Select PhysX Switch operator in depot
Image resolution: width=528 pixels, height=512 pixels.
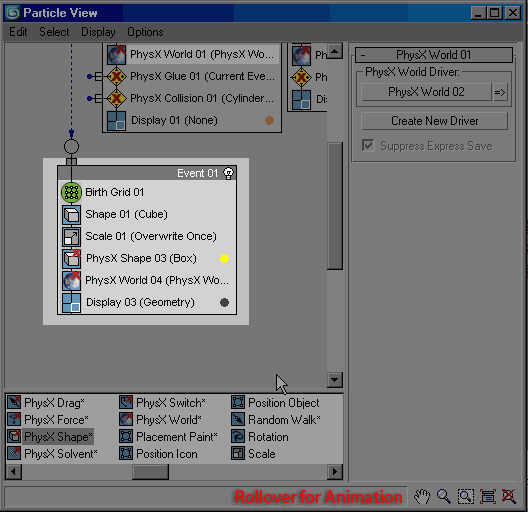pyautogui.click(x=162, y=403)
